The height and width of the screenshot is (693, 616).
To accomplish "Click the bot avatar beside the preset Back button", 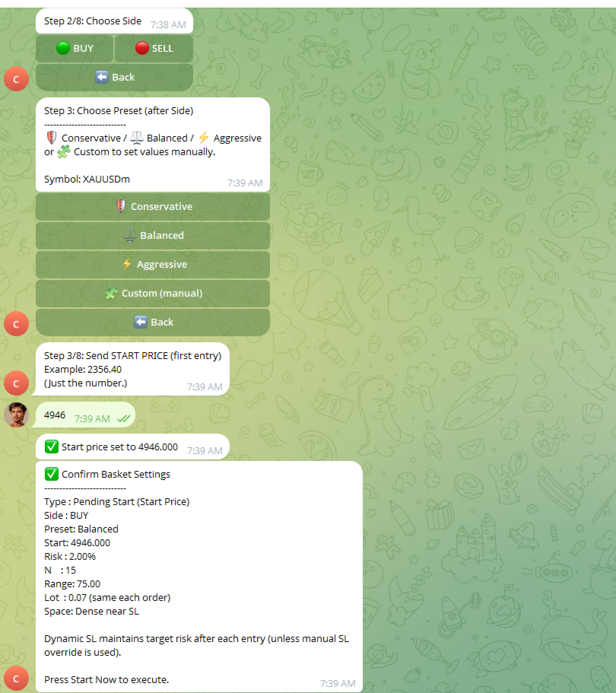I will (16, 323).
